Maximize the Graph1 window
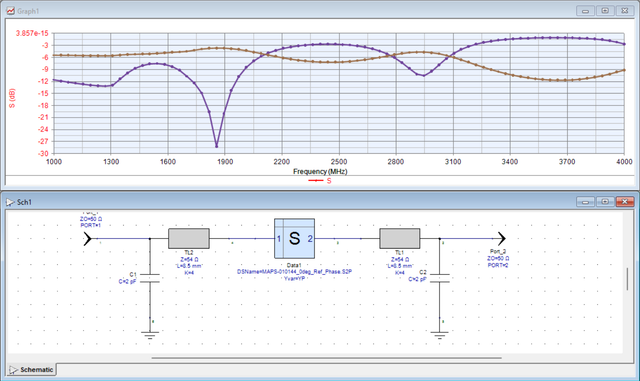The width and height of the screenshot is (640, 381). (x=605, y=11)
